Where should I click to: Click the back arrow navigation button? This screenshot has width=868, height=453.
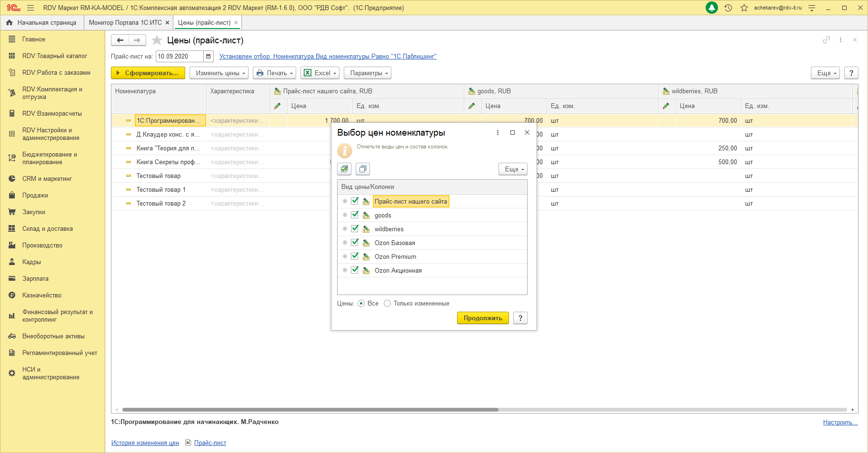(120, 40)
